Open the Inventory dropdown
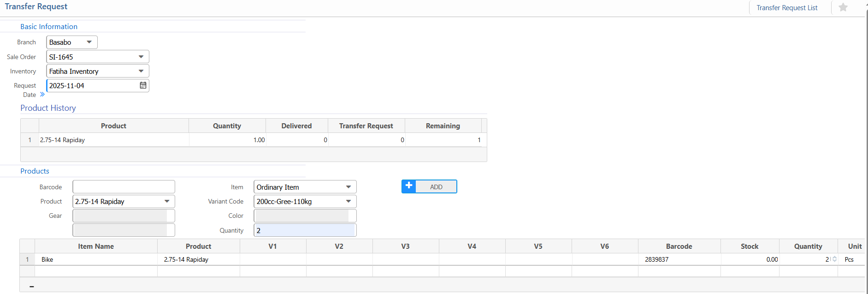This screenshot has height=294, width=868. (x=141, y=71)
